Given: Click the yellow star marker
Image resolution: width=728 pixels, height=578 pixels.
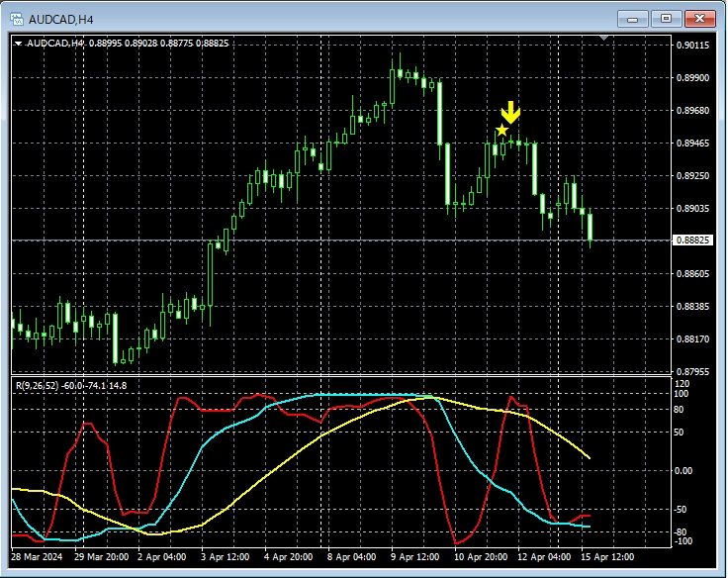Looking at the screenshot, I should [502, 130].
